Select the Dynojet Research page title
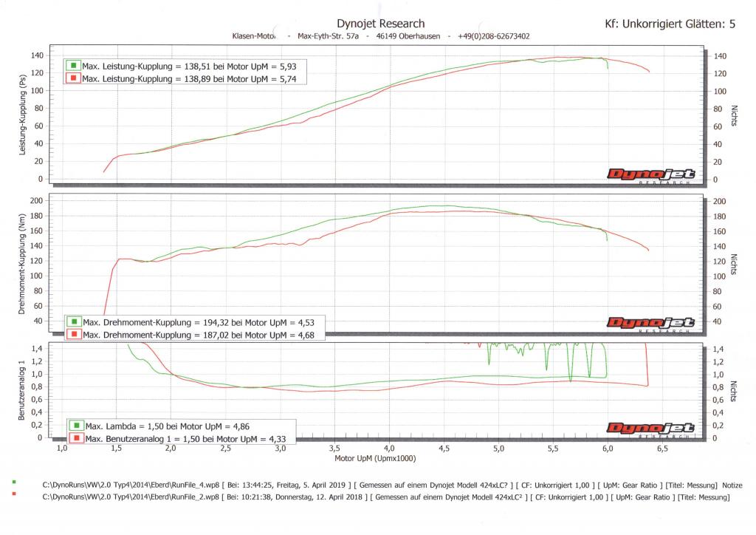The height and width of the screenshot is (535, 756). coord(380,24)
